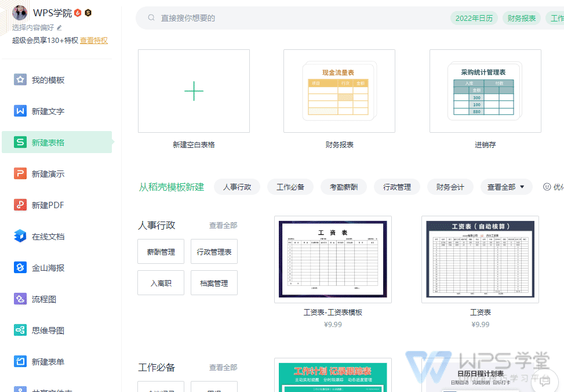
Task: Filter by 考勤薪酬 category pill
Action: click(344, 187)
